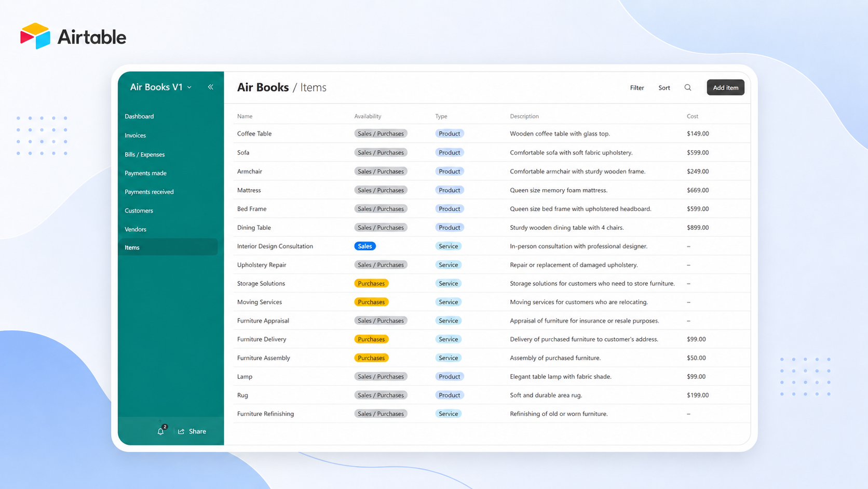Open the Dining Table item
Image resolution: width=868 pixels, height=489 pixels.
point(254,228)
